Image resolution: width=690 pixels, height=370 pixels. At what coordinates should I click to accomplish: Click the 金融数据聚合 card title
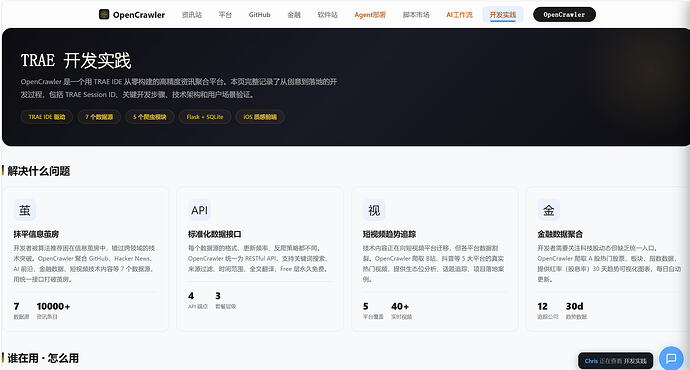[560, 234]
